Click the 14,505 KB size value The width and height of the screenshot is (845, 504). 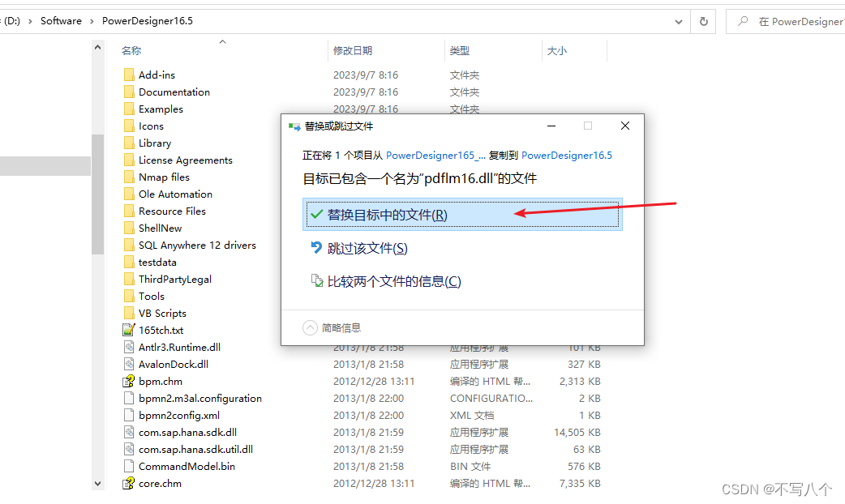coord(577,433)
